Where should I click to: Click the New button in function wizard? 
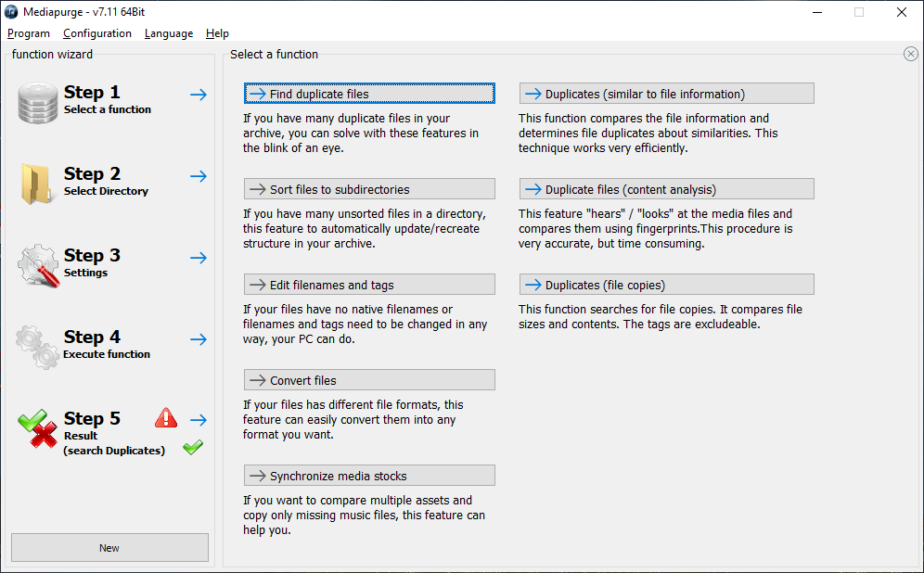109,548
